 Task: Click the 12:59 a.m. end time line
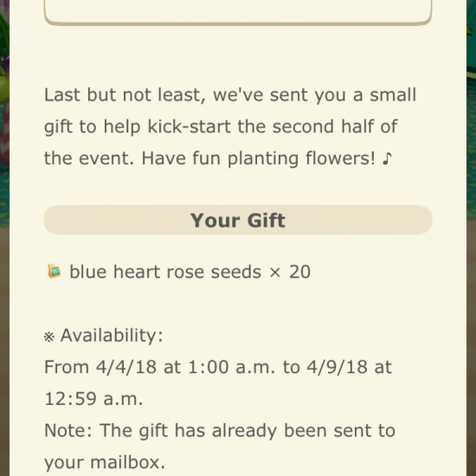tap(93, 399)
